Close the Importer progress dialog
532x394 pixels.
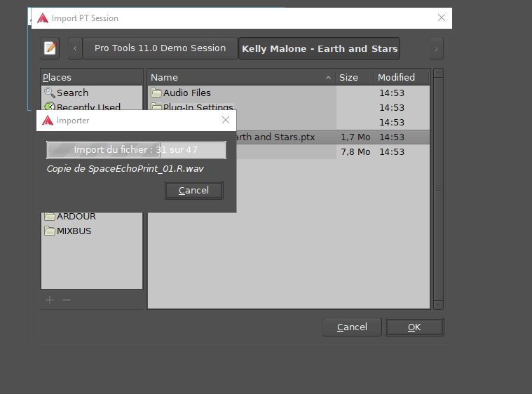point(225,121)
